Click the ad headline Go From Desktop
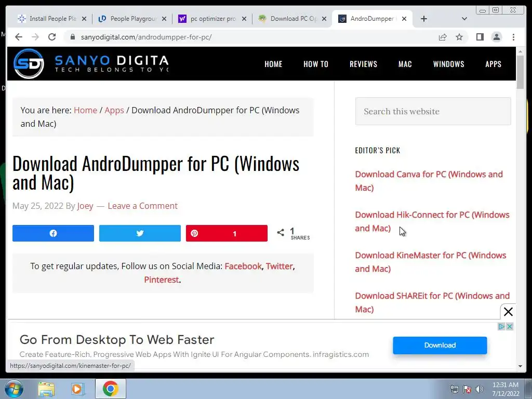532x399 pixels. [x=117, y=340]
